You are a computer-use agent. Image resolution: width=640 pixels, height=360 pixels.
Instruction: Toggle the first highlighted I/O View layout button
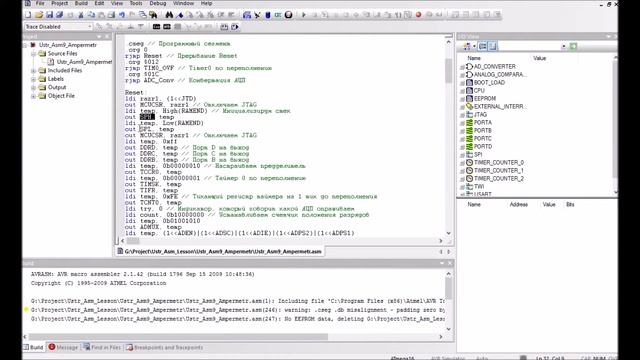coord(482,47)
